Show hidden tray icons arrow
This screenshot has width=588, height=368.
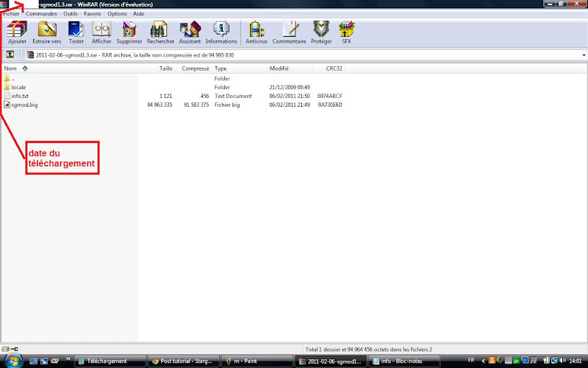click(x=483, y=361)
